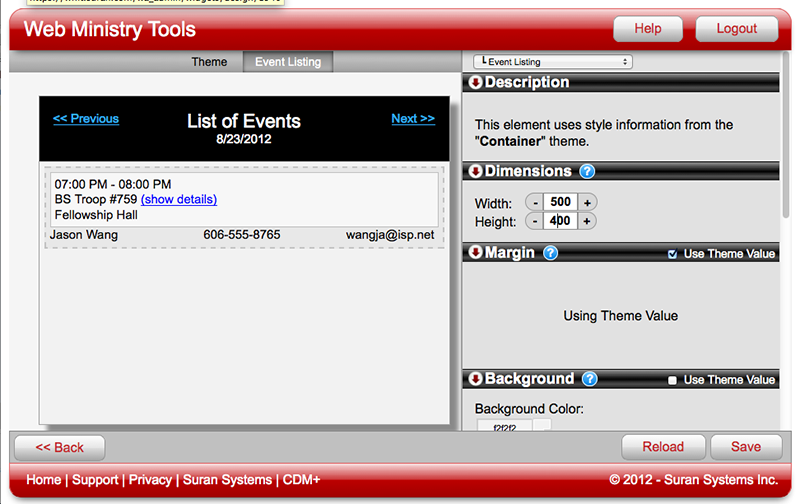Open the Event Listing element dropdown

[552, 62]
